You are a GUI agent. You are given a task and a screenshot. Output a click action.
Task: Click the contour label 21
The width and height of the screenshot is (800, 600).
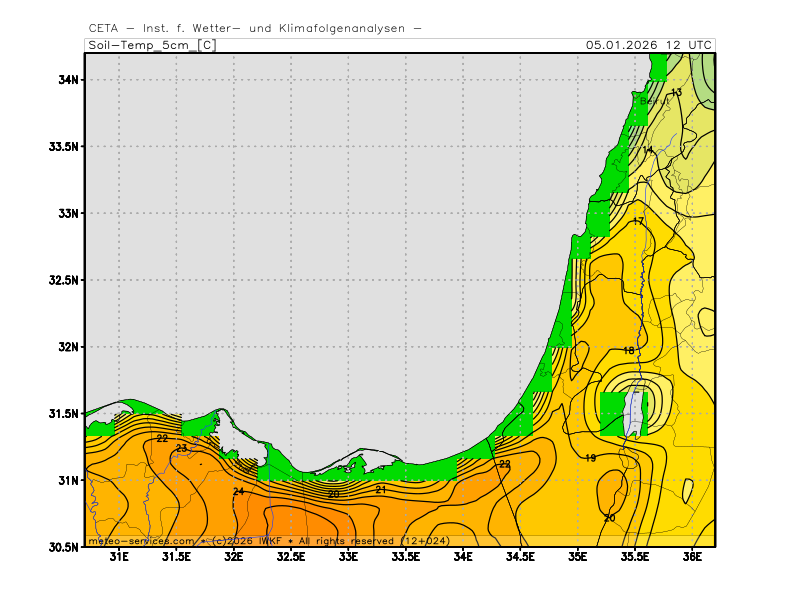381,489
